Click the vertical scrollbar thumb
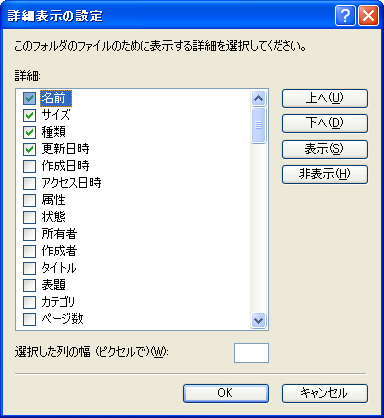 click(x=259, y=125)
